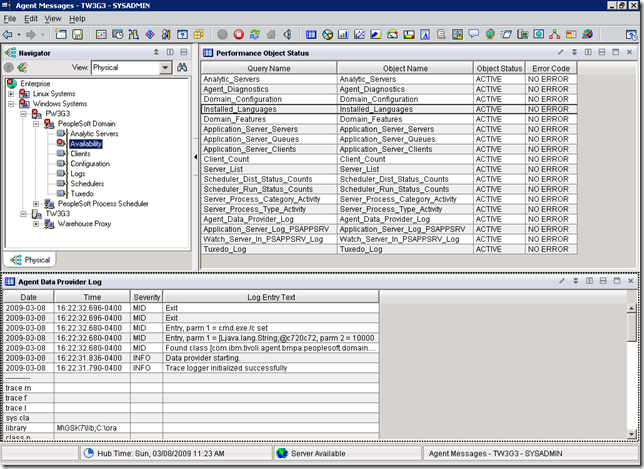
Task: Sort by the Severity column header
Action: coord(147,297)
